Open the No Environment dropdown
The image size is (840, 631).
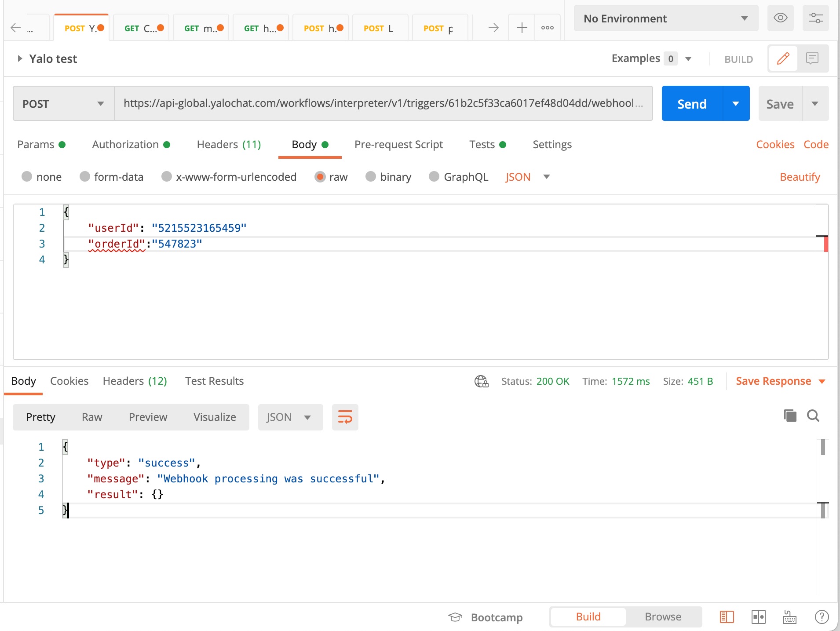tap(666, 18)
